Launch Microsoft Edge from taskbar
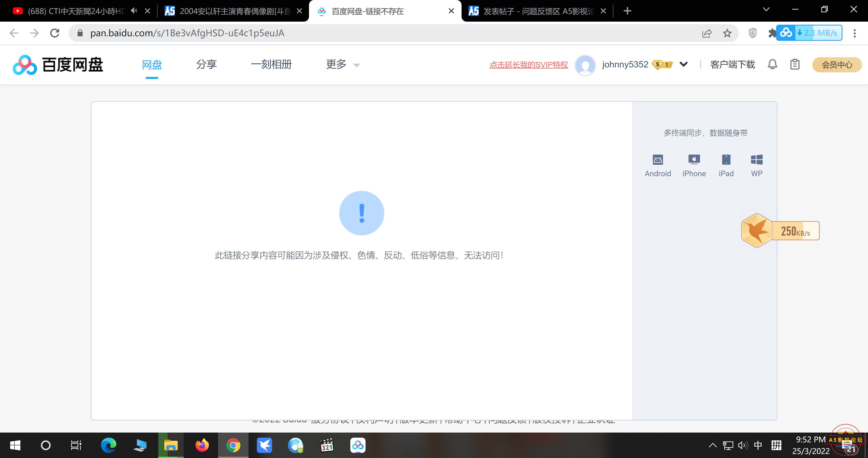This screenshot has height=458, width=868. [108, 445]
